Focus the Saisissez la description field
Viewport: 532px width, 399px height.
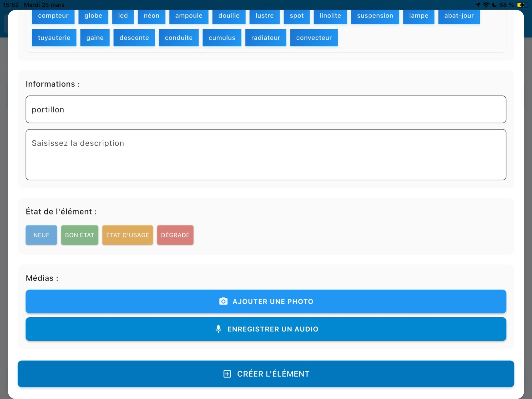(x=266, y=155)
